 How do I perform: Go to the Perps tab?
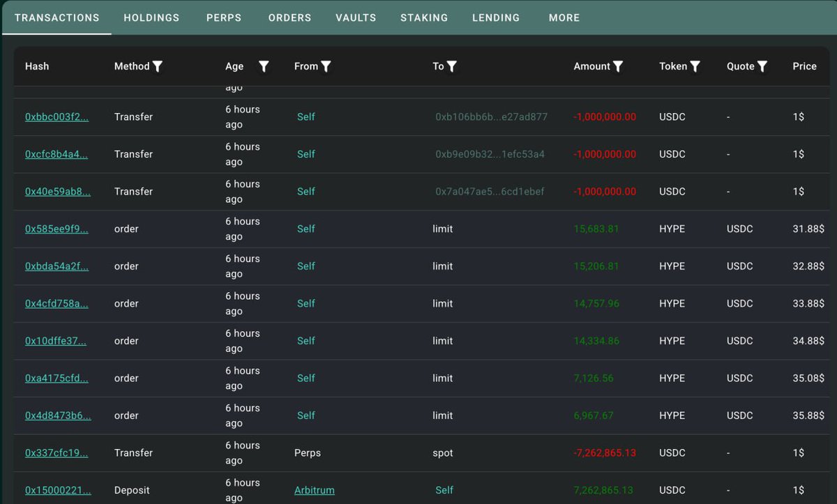(224, 17)
